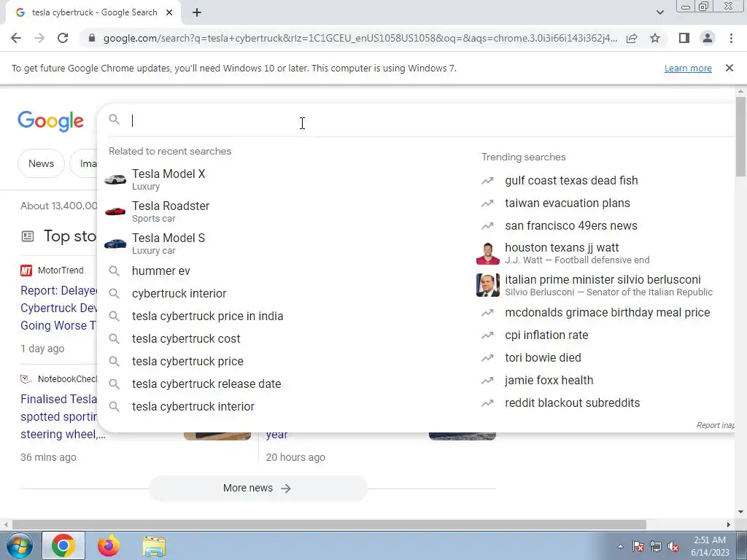Click the J.J. Watt thumbnail photo

click(488, 253)
